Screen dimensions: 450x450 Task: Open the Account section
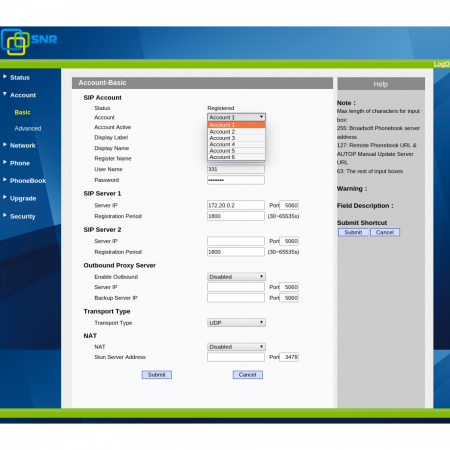tap(23, 95)
